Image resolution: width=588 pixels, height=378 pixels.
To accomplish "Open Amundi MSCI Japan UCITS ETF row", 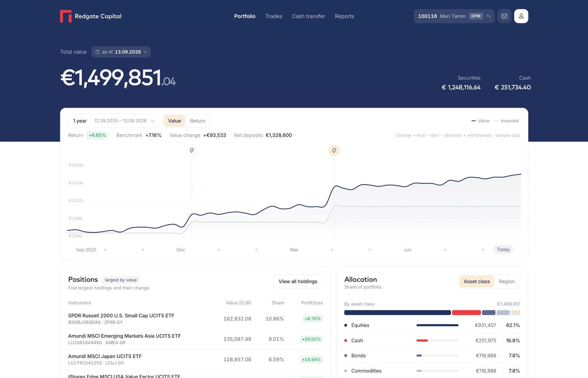I will [196, 359].
